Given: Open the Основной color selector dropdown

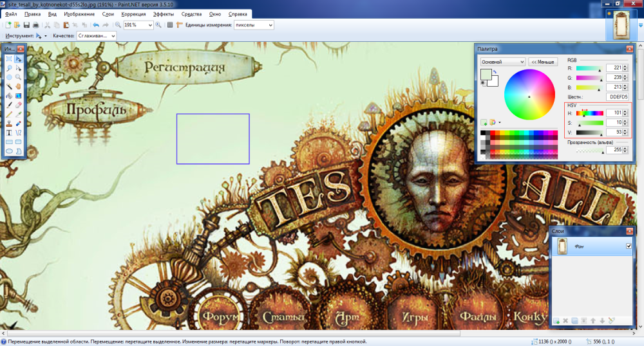Looking at the screenshot, I should (x=503, y=62).
